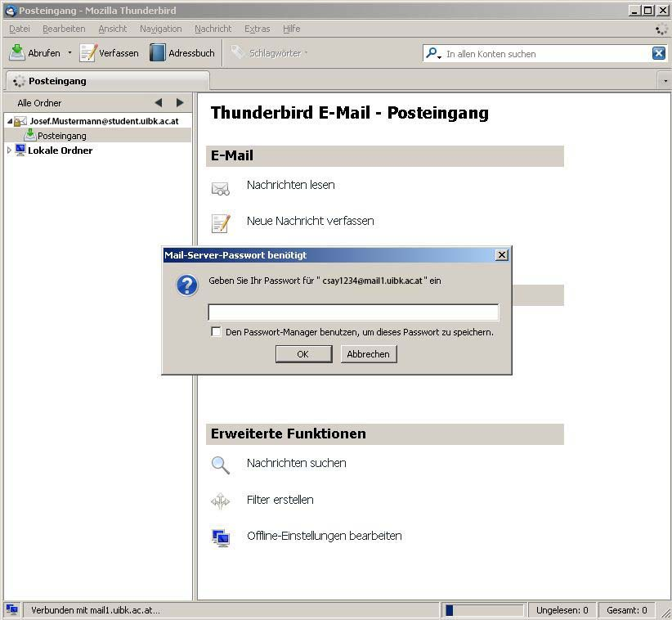Image resolution: width=672 pixels, height=620 pixels.
Task: Click the Abrufen download mail icon
Action: [x=17, y=52]
